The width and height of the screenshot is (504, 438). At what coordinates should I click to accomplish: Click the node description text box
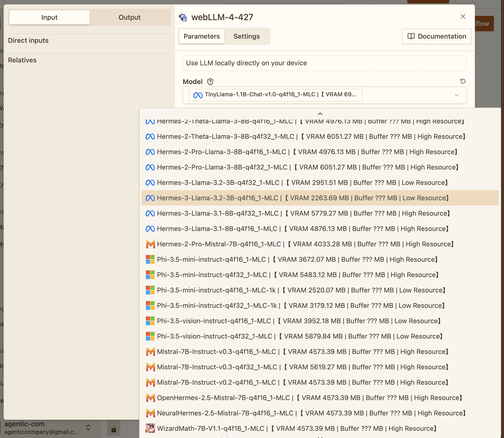tap(324, 63)
